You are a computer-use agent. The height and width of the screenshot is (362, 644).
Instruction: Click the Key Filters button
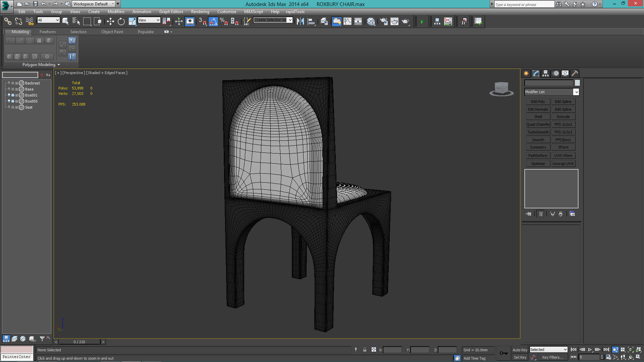(553, 357)
